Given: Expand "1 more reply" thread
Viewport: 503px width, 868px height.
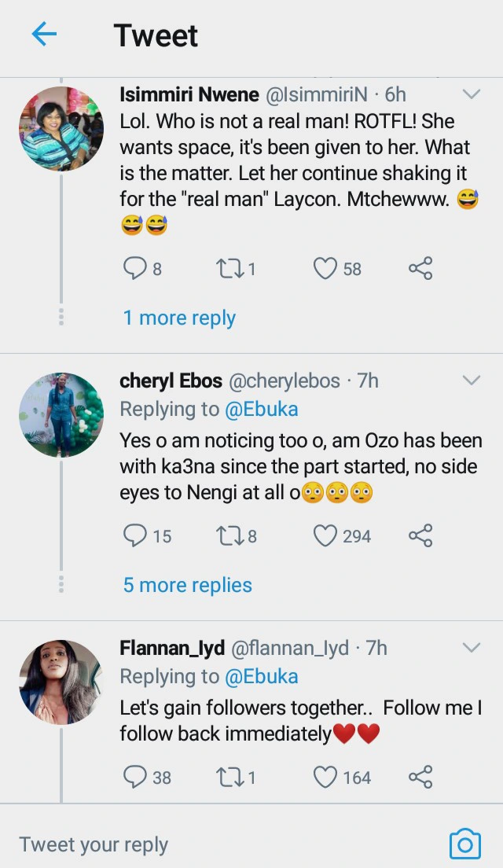Looking at the screenshot, I should click(179, 318).
